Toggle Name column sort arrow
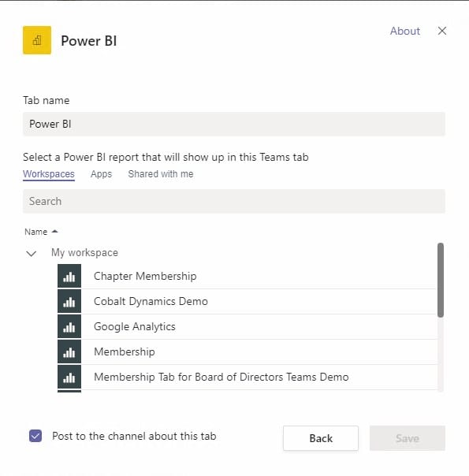The height and width of the screenshot is (476, 469). pyautogui.click(x=54, y=232)
